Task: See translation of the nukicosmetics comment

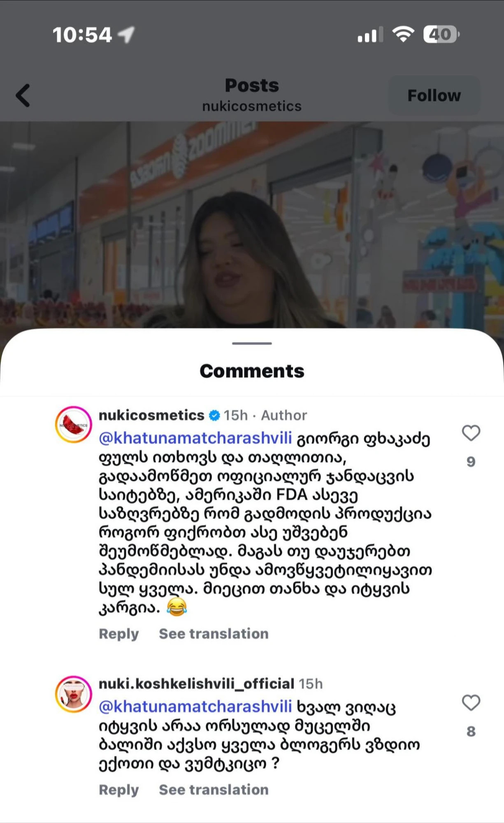Action: point(214,634)
